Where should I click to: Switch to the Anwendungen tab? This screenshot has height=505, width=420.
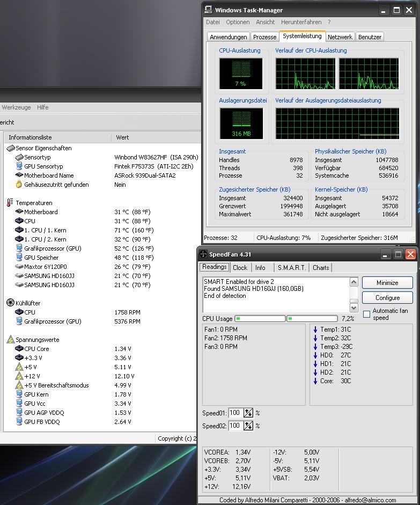click(x=228, y=36)
